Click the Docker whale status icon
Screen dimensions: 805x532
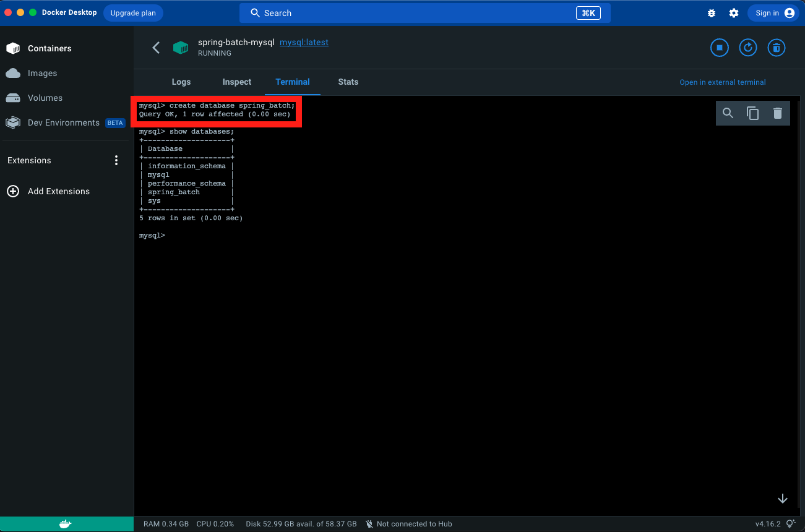click(x=66, y=524)
